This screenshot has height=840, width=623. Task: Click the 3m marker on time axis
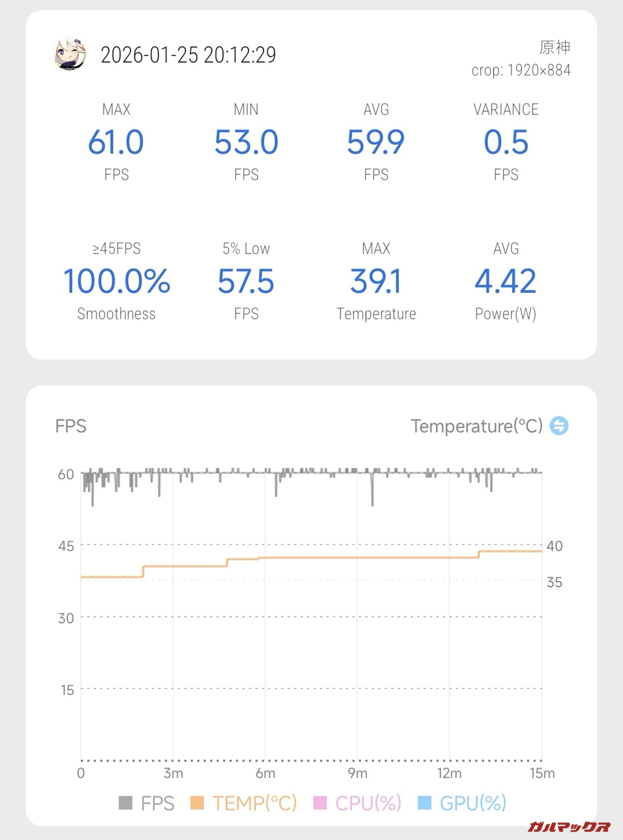[x=173, y=773]
